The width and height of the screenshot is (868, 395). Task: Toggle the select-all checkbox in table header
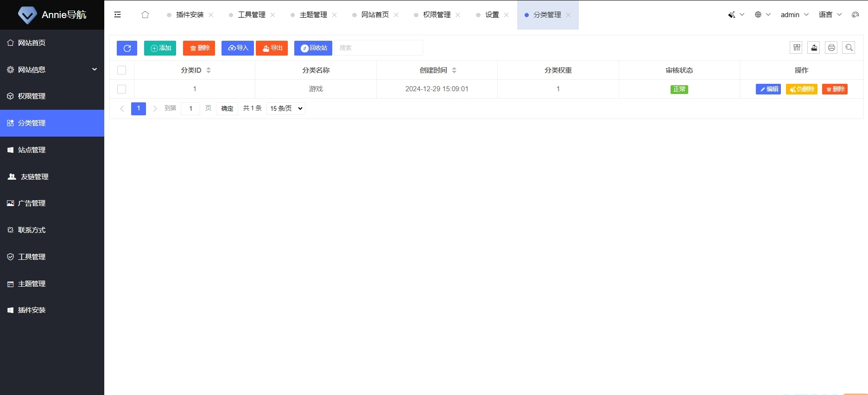122,70
